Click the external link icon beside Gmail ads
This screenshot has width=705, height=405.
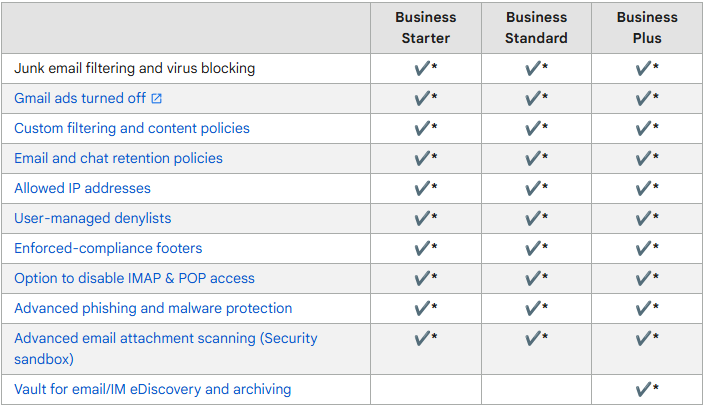pyautogui.click(x=156, y=98)
